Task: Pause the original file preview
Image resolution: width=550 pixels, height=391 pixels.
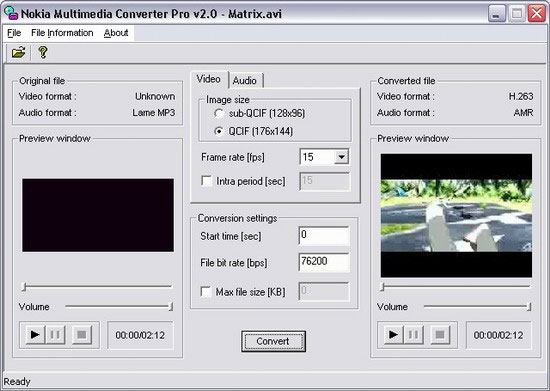Action: (x=55, y=335)
